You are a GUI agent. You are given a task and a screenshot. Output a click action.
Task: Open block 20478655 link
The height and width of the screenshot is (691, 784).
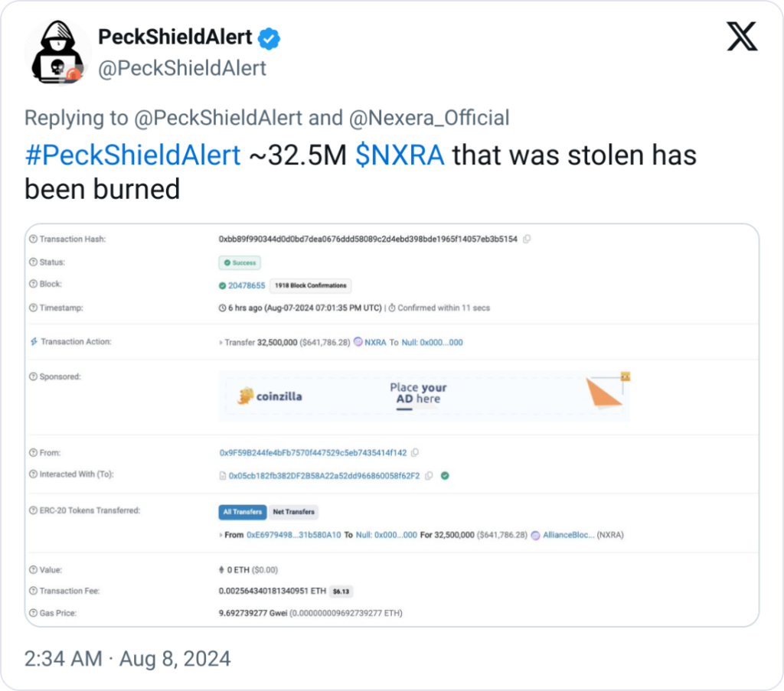pyautogui.click(x=247, y=285)
